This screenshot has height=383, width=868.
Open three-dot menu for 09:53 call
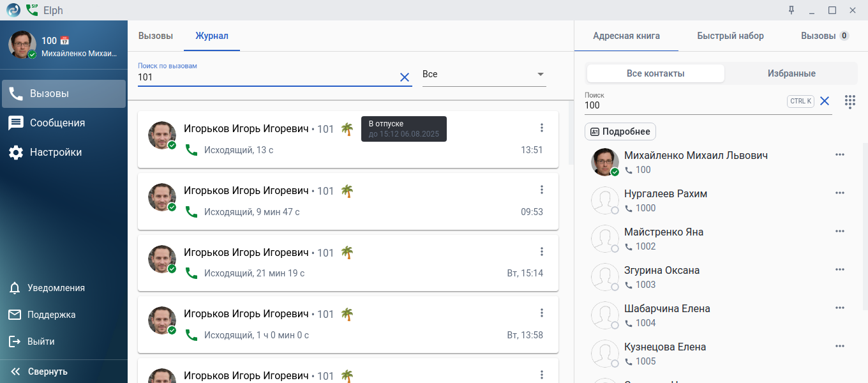point(541,190)
